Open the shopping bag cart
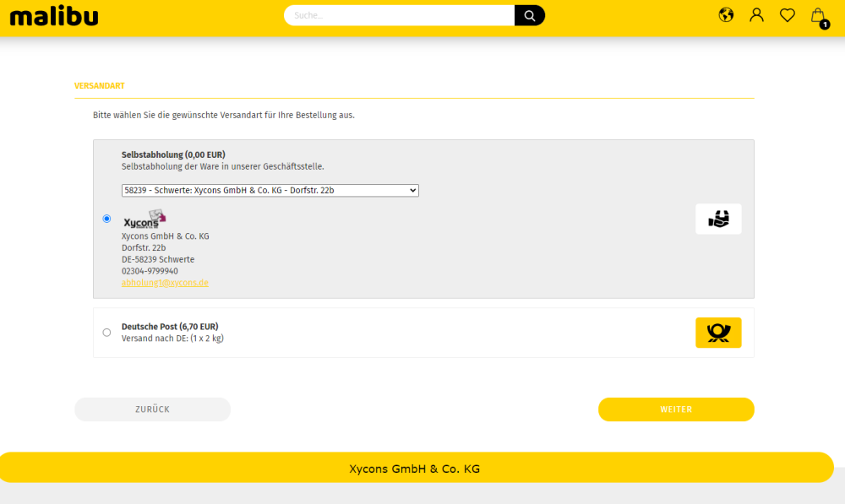 (817, 14)
